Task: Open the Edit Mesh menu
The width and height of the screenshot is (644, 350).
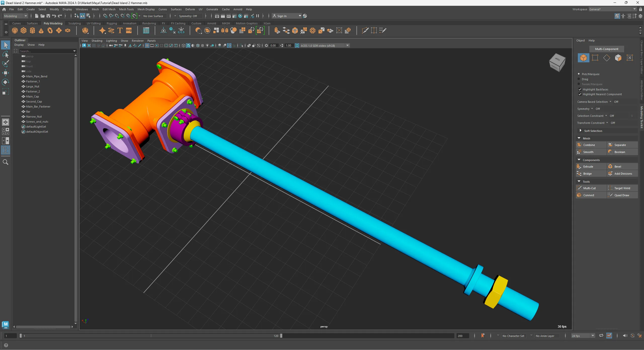Action: 109,9
